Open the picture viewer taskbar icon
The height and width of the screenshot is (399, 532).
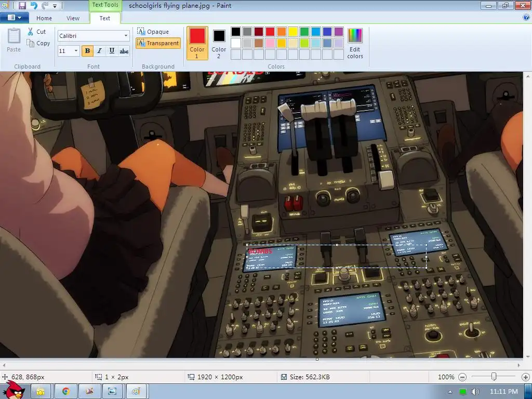(x=112, y=392)
